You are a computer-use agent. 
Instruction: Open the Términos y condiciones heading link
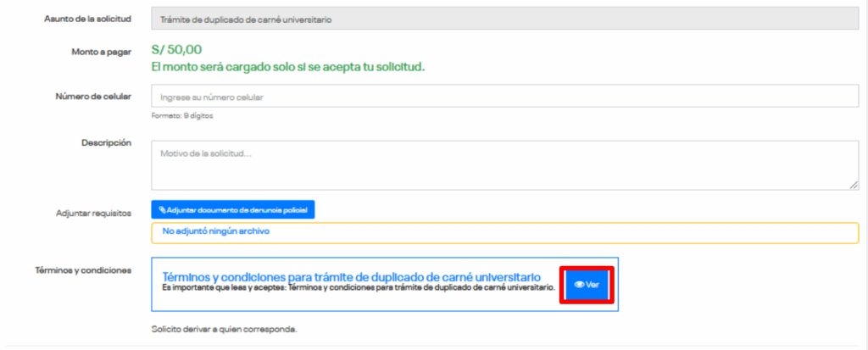(x=351, y=276)
